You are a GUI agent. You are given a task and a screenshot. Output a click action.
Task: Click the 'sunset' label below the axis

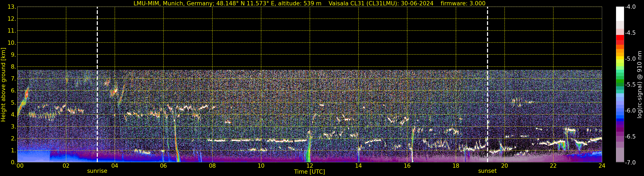(487, 171)
